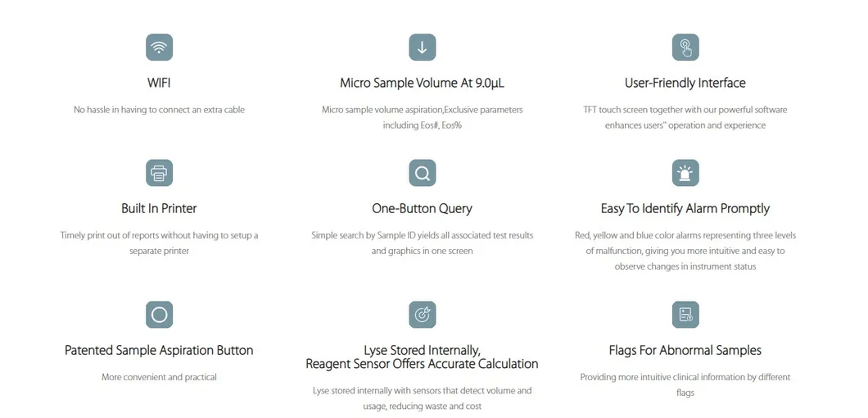Screen dimensions: 868x418
Task: Click the Red, yellow and blue alarms description
Action: [685, 251]
